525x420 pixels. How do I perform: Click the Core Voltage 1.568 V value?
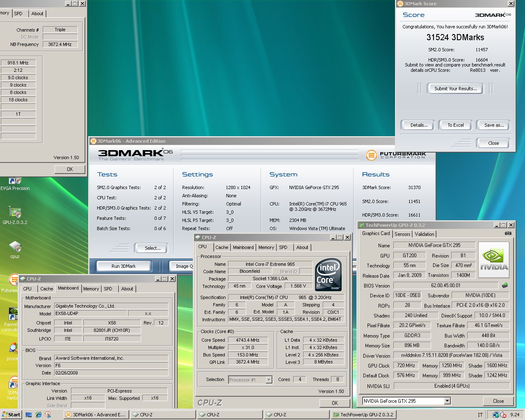click(299, 286)
